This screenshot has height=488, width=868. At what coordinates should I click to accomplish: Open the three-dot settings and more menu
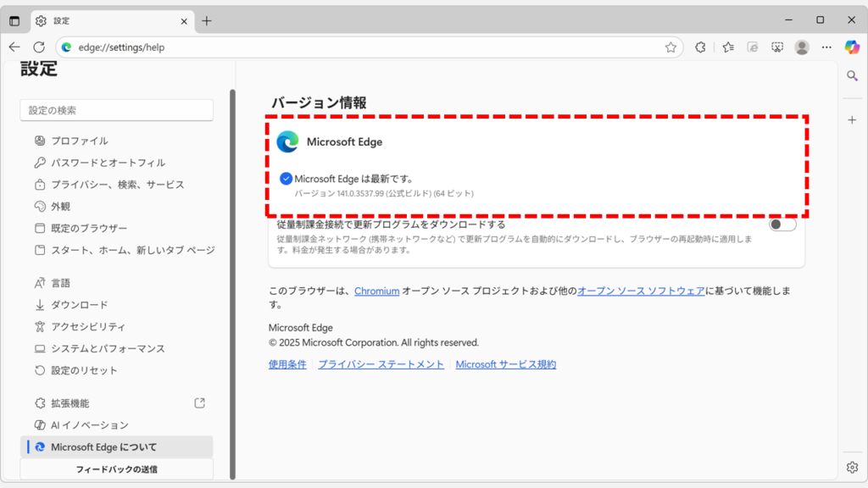(827, 47)
